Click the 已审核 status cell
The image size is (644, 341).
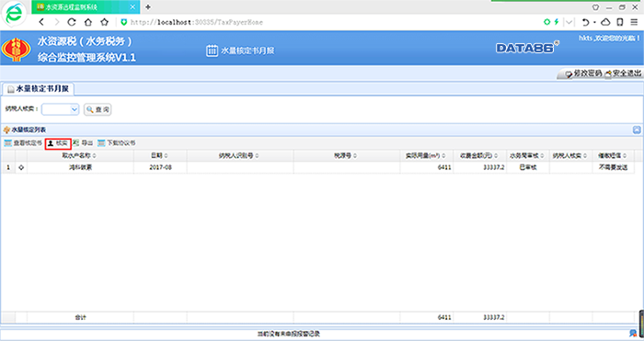(x=528, y=167)
